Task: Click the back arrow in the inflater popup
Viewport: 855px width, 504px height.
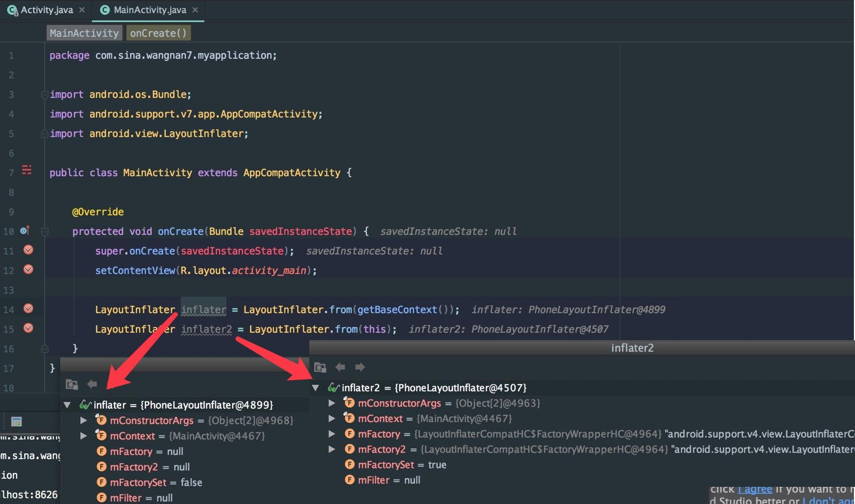Action: click(x=92, y=384)
